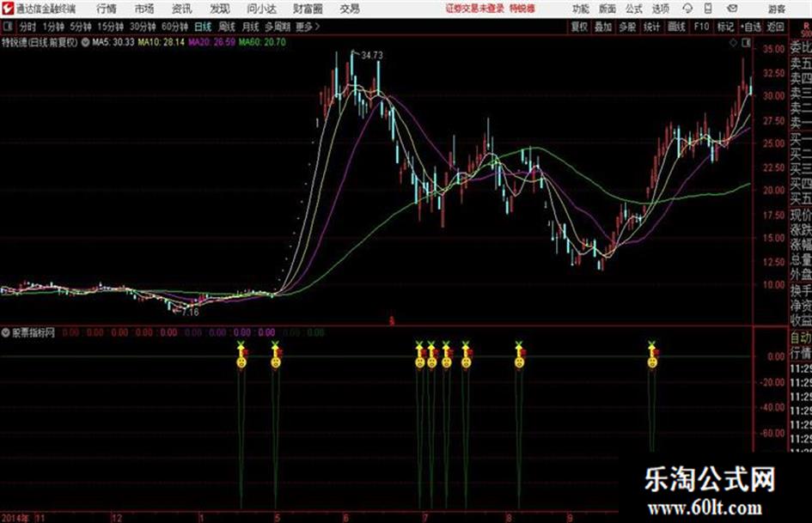Image resolution: width=812 pixels, height=523 pixels.
Task: Switch to the 5分钟 period tab
Action: click(x=81, y=27)
